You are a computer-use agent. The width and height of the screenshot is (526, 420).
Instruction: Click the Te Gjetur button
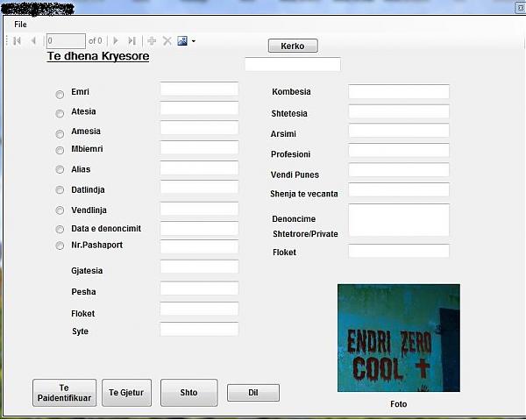[126, 393]
